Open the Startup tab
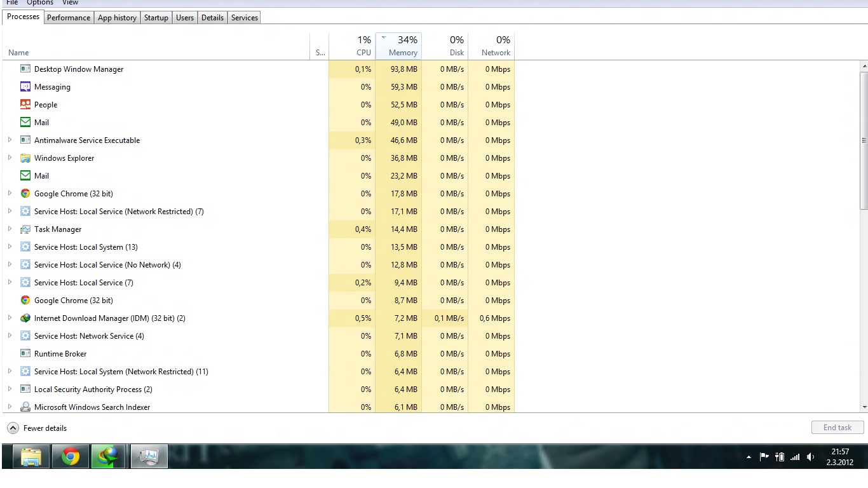 coord(156,18)
